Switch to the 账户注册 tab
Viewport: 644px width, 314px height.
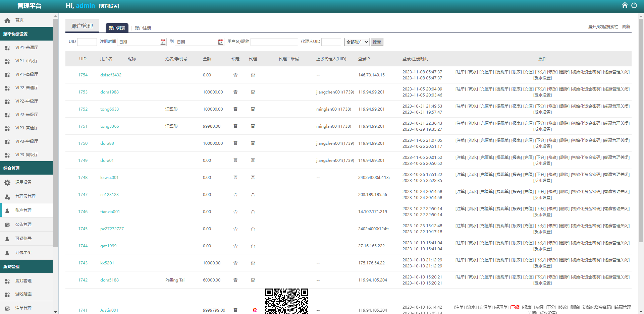[x=143, y=28]
